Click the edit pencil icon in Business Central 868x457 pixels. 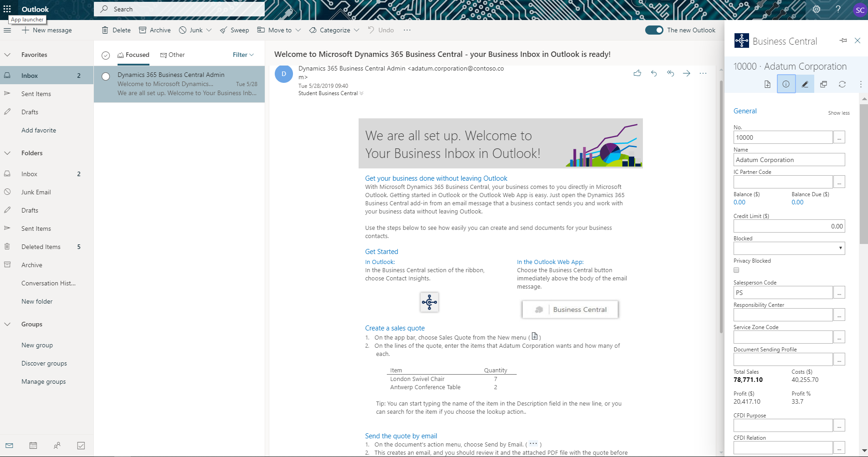click(805, 84)
